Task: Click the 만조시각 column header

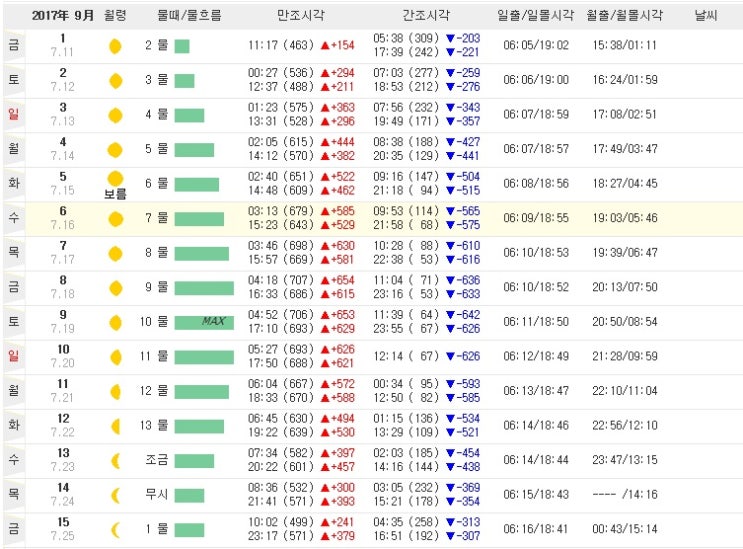Action: (301, 16)
